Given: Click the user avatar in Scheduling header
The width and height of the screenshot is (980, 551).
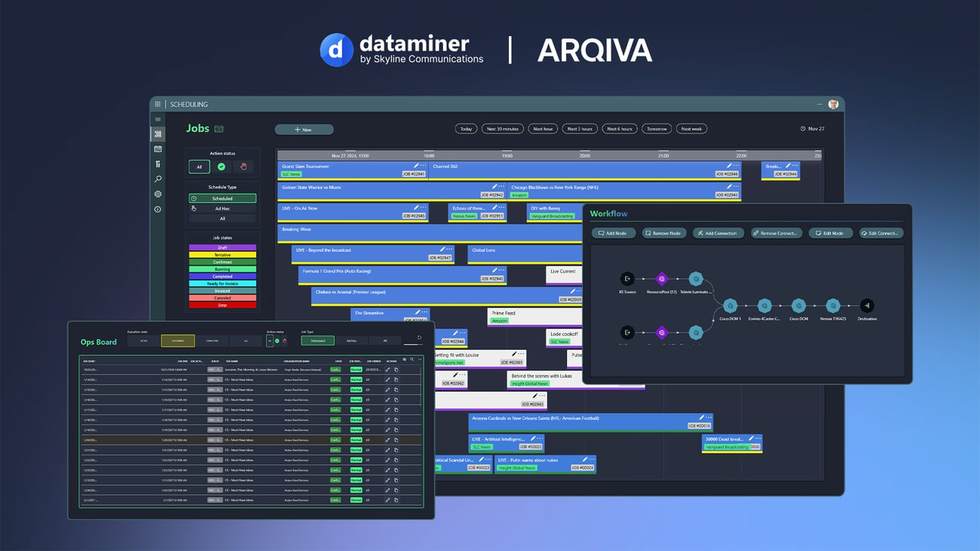Looking at the screenshot, I should pos(833,104).
